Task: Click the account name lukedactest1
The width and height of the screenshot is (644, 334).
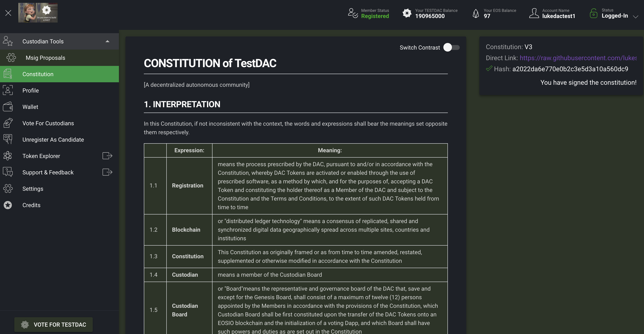Action: click(x=558, y=16)
